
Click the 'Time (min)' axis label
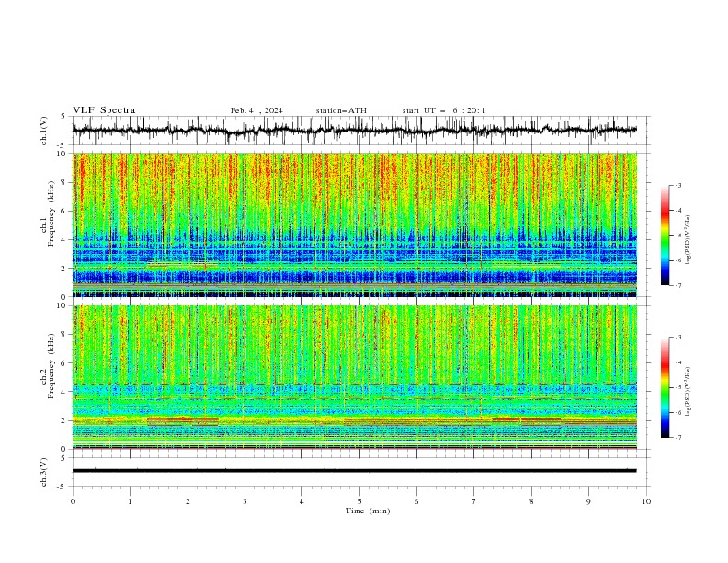pos(368,511)
